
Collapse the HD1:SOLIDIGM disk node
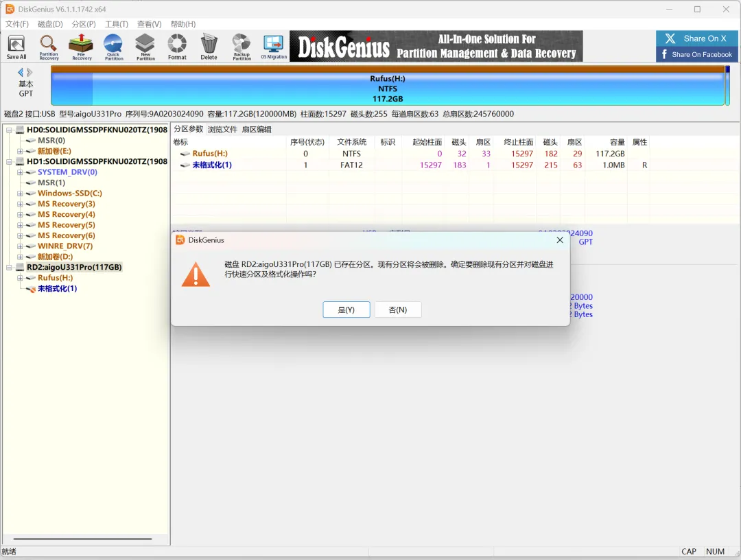[x=9, y=162]
